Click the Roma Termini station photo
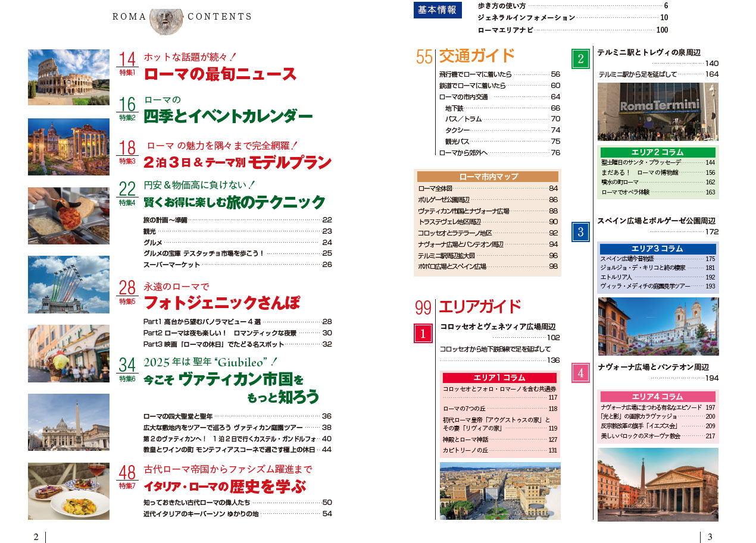 coord(658,112)
